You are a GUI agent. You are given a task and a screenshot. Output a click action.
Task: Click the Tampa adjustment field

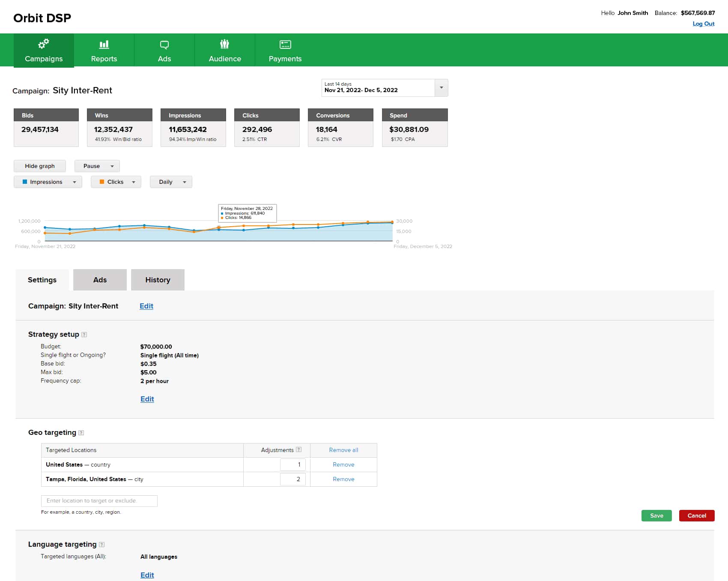pyautogui.click(x=292, y=479)
